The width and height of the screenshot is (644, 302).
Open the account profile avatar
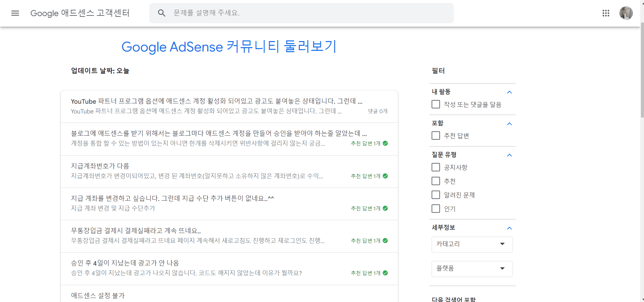pyautogui.click(x=626, y=13)
